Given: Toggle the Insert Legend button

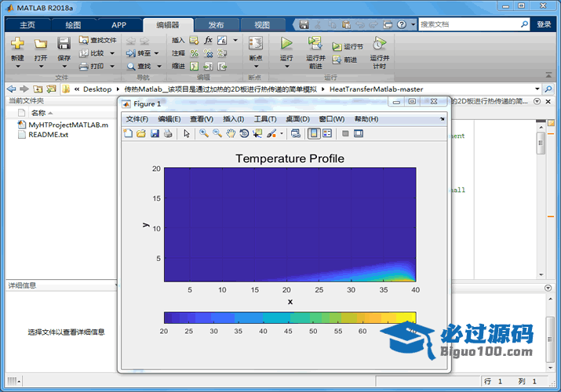Looking at the screenshot, I should tap(327, 133).
